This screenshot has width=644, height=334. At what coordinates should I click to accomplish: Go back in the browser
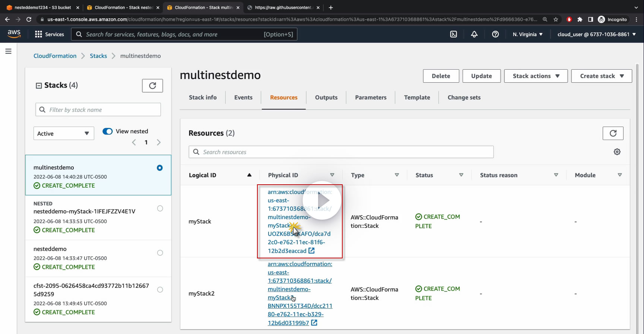coord(7,19)
